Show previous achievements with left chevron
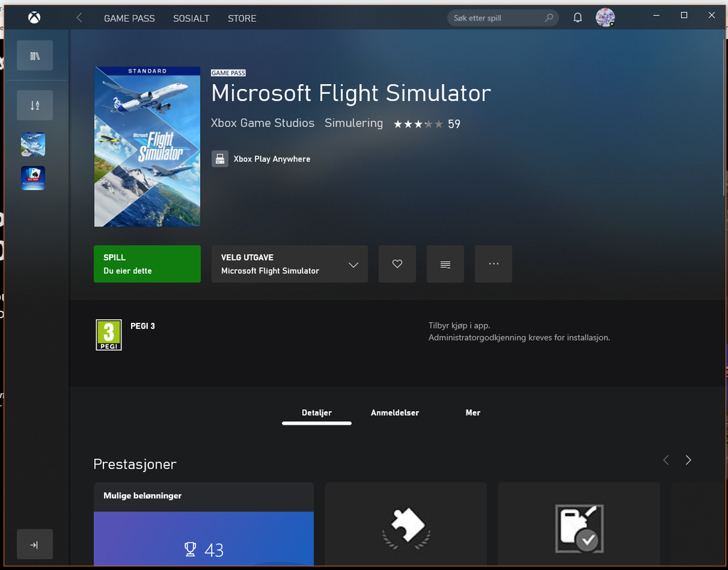The height and width of the screenshot is (570, 728). pyautogui.click(x=666, y=460)
